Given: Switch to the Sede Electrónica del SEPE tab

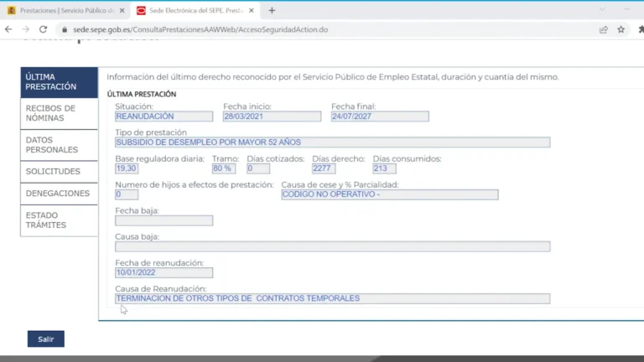Looking at the screenshot, I should click(x=195, y=11).
